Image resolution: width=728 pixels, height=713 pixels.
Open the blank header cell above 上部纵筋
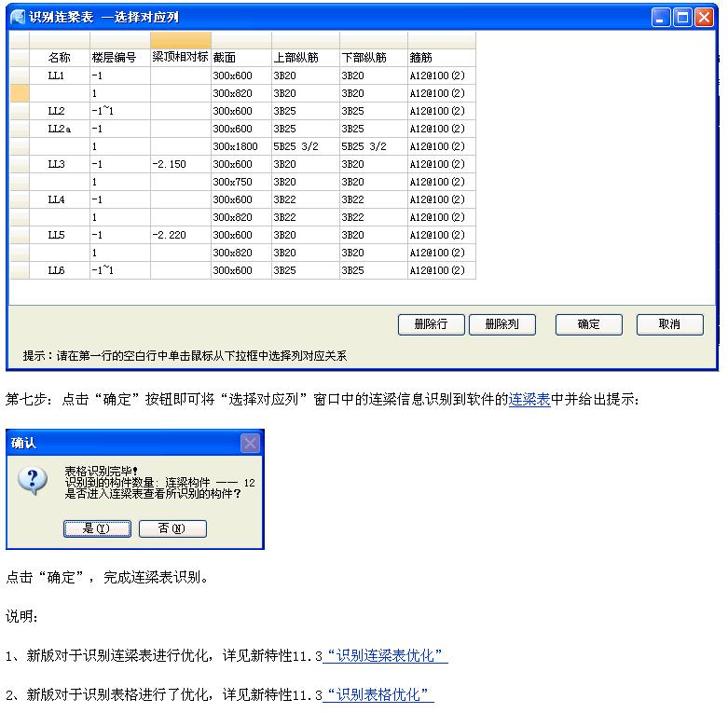click(x=306, y=40)
